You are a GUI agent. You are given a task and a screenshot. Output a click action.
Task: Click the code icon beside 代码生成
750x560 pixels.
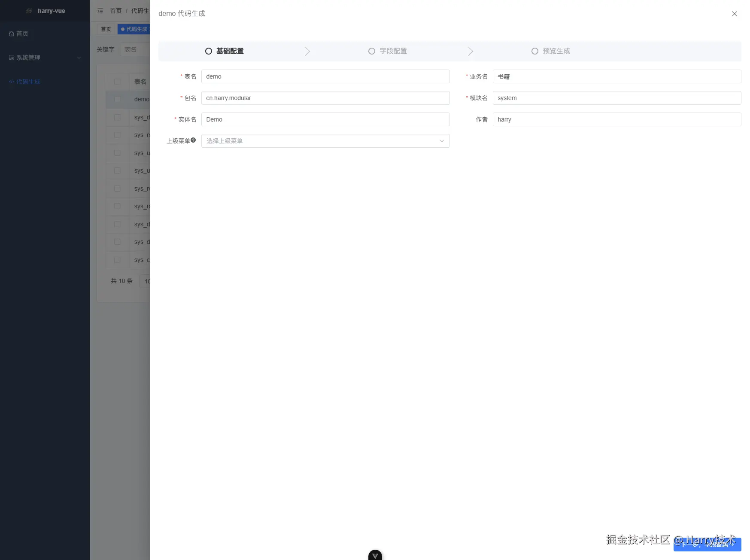click(x=12, y=82)
